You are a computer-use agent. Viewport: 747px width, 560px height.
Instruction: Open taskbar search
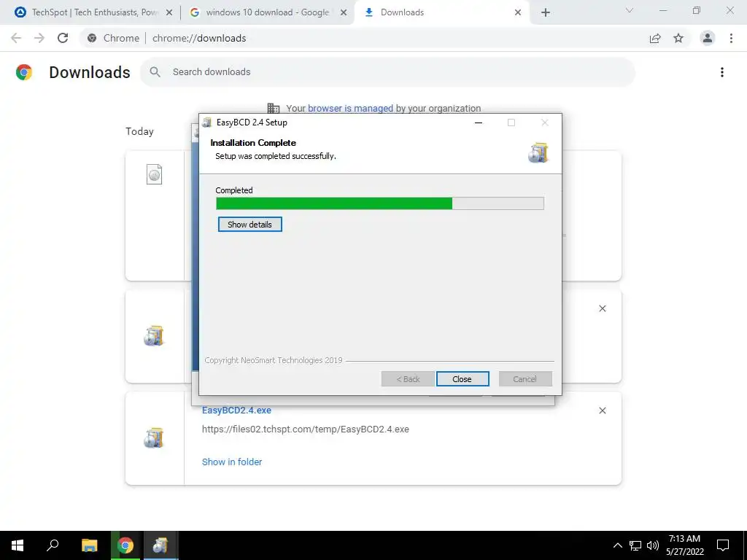pyautogui.click(x=53, y=545)
